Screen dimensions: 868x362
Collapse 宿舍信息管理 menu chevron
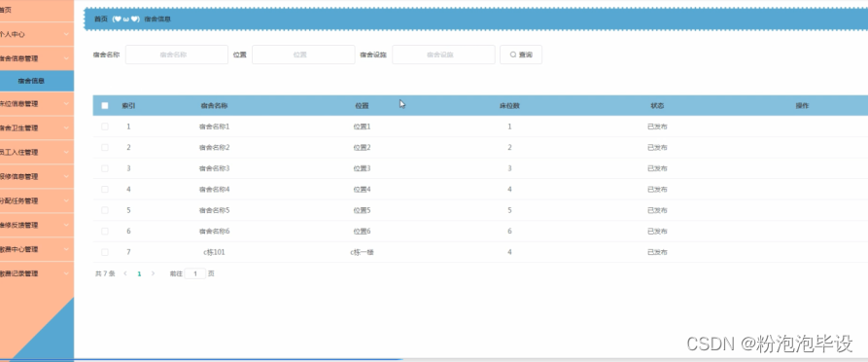pyautogui.click(x=66, y=58)
